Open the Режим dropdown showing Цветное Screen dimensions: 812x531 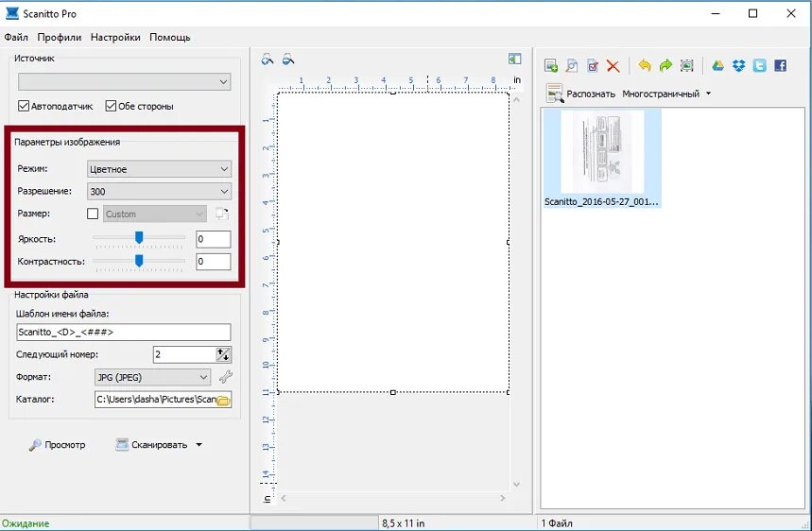pos(159,169)
